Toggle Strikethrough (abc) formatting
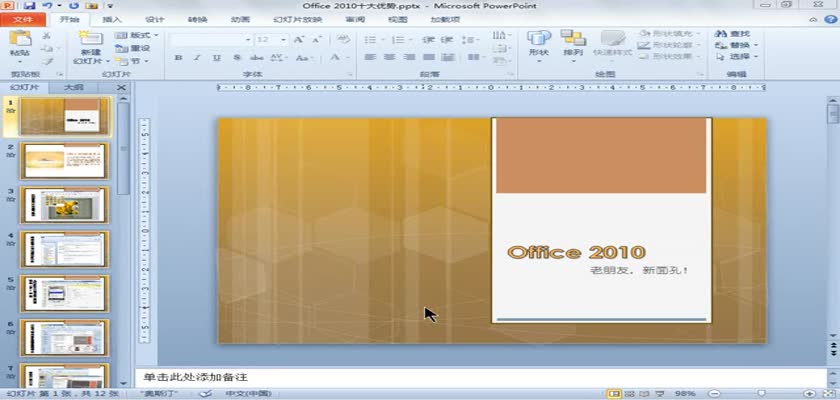The width and height of the screenshot is (840, 400). point(257,57)
